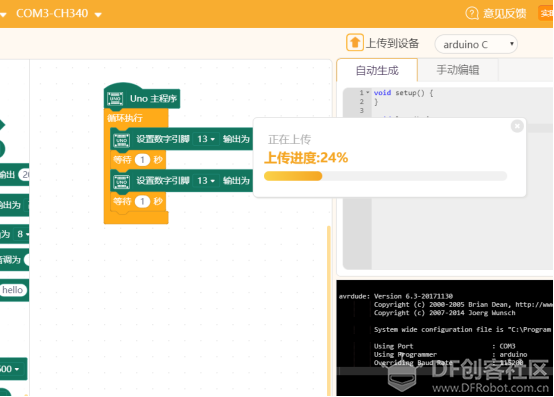Open the arduino C language dropdown
The image size is (554, 397).
tap(476, 45)
